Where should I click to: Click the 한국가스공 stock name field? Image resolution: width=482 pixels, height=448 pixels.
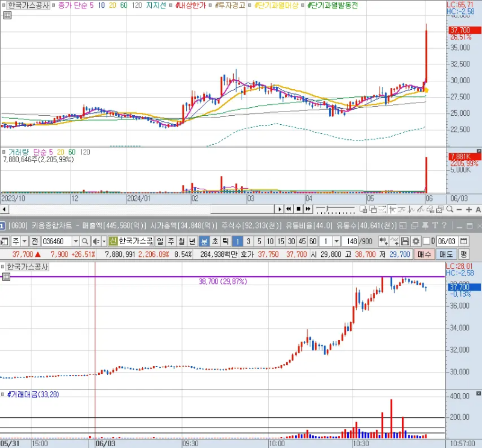135,241
